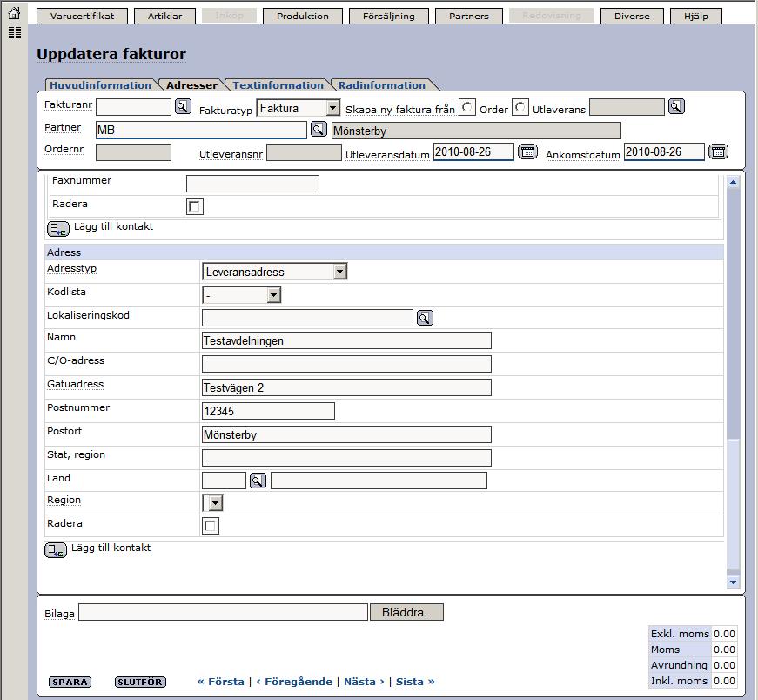
Task: Open Partners menu
Action: pyautogui.click(x=469, y=16)
